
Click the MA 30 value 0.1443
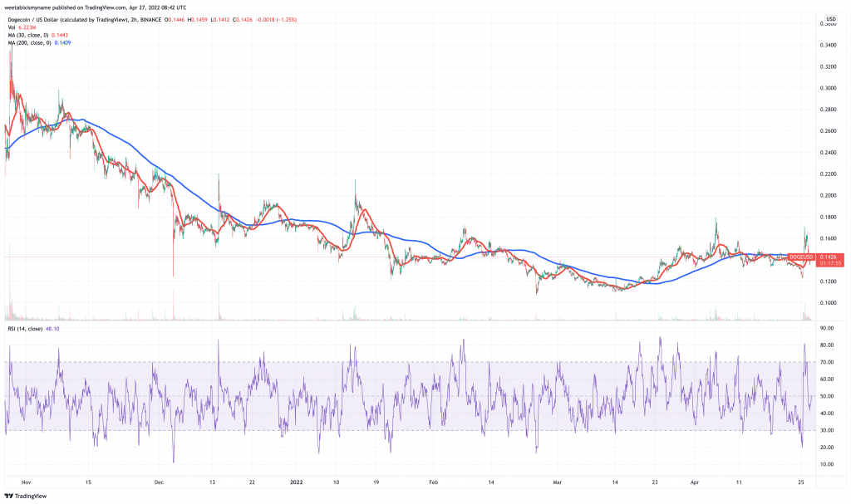pyautogui.click(x=60, y=35)
